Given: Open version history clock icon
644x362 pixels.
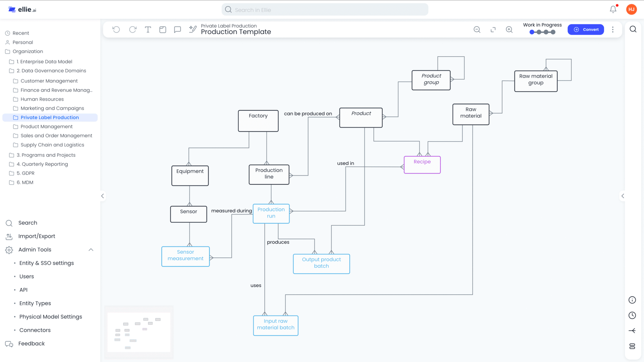Looking at the screenshot, I should [632, 315].
